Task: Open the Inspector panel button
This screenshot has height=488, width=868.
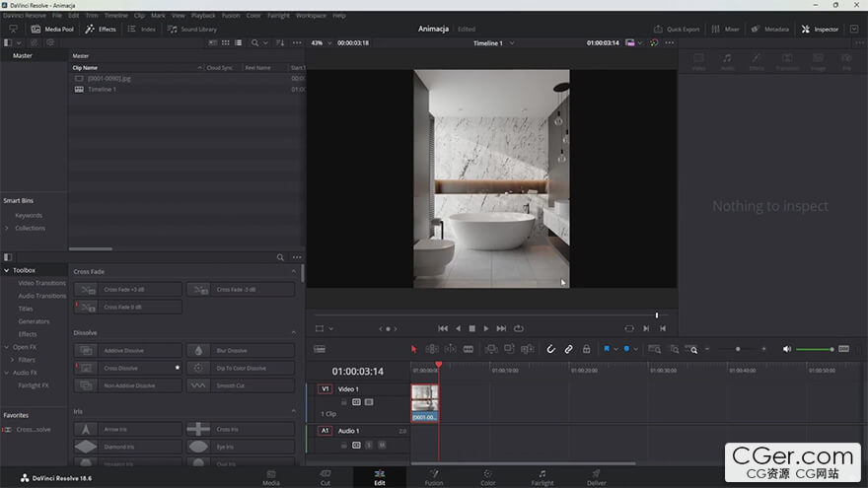Action: tap(820, 30)
